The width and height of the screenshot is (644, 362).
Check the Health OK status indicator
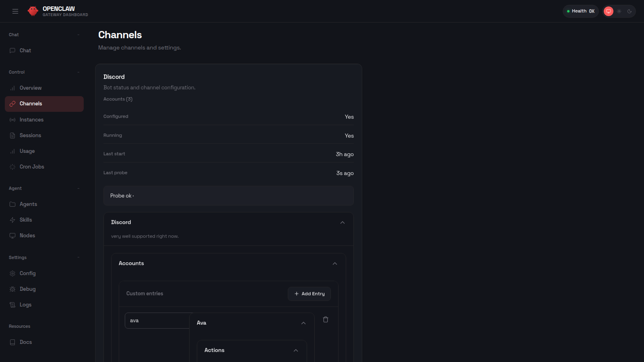click(x=580, y=11)
